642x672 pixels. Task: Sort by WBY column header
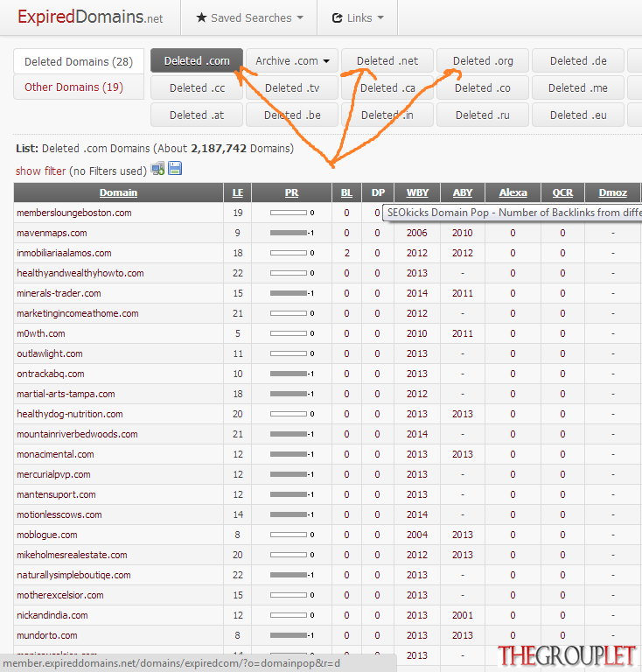pyautogui.click(x=417, y=192)
